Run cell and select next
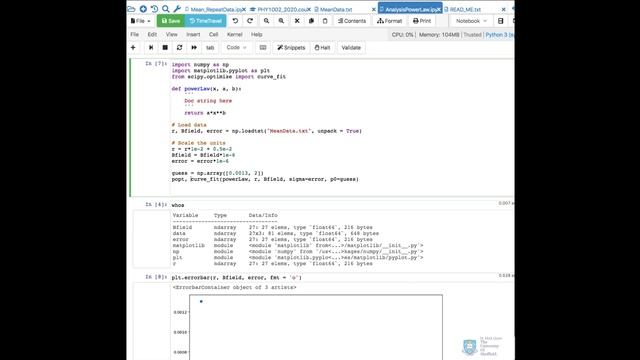Image resolution: width=640 pixels, height=360 pixels. (x=151, y=48)
